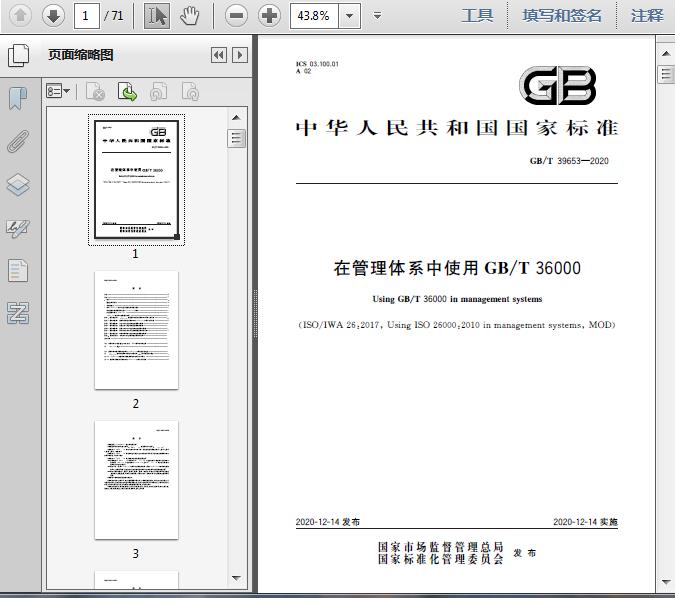Open the thumbnail options menu dropdown
Image resolution: width=675 pixels, height=598 pixels.
58,91
